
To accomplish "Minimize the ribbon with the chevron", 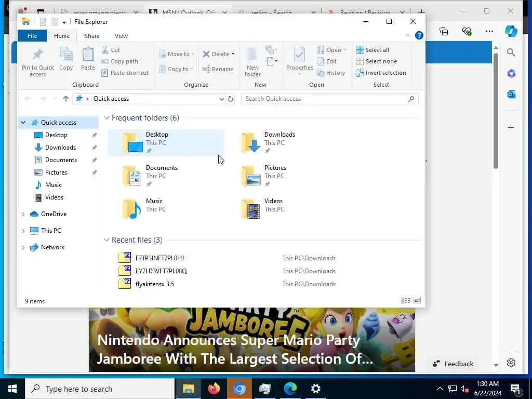I will (408, 35).
